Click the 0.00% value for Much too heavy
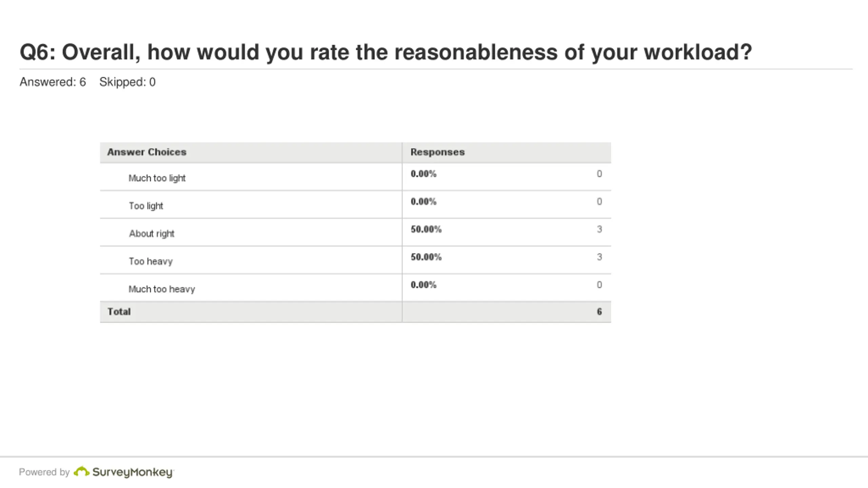868x488 pixels. pos(423,285)
